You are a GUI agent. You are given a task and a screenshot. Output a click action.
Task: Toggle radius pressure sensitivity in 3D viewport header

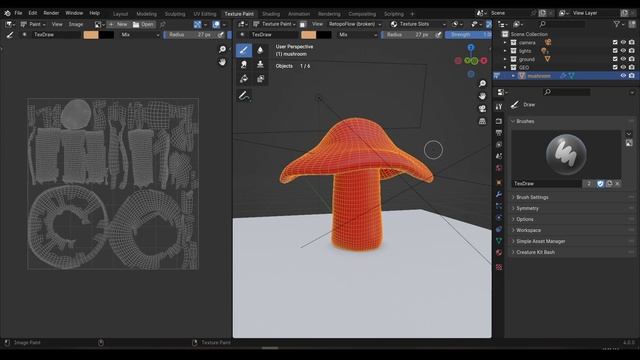point(438,35)
